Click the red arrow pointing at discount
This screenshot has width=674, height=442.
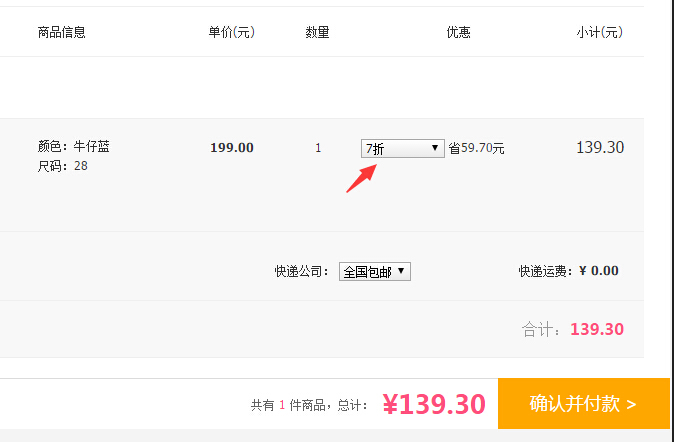click(361, 178)
